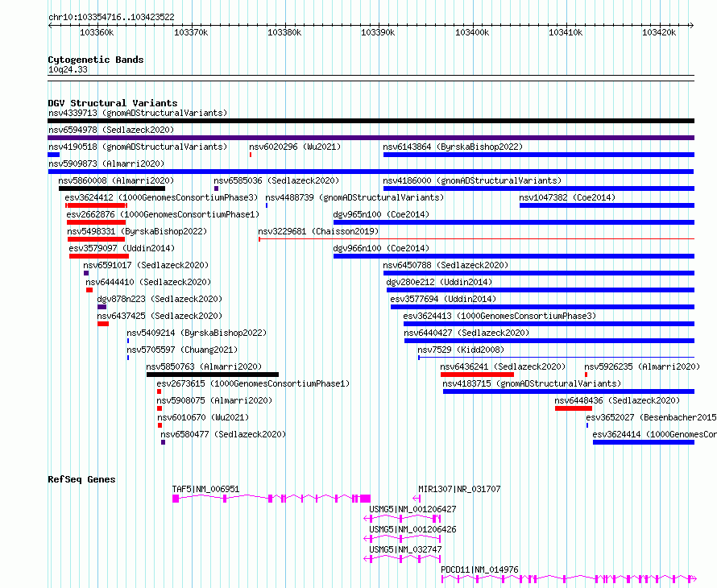Select the dgv280e212 (Uddin2014) label
717x588 pixels.
(x=439, y=282)
